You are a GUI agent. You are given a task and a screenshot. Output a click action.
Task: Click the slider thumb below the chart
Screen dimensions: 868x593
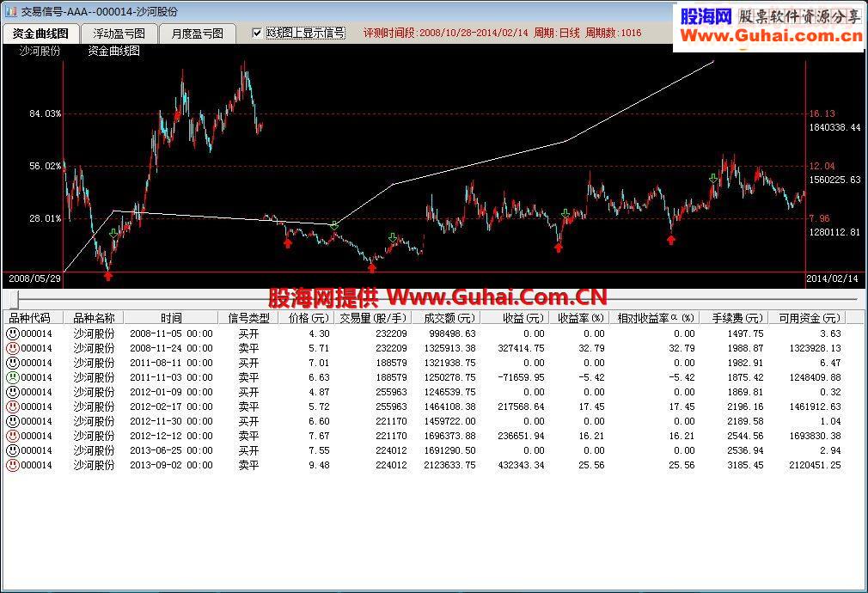pos(14,299)
